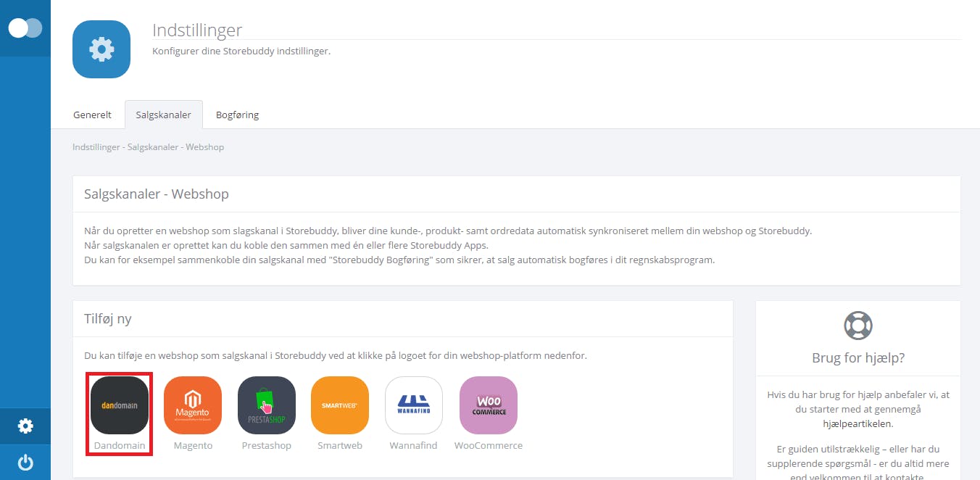The width and height of the screenshot is (980, 480).
Task: Click the Tilføj ny panel heading
Action: click(108, 319)
